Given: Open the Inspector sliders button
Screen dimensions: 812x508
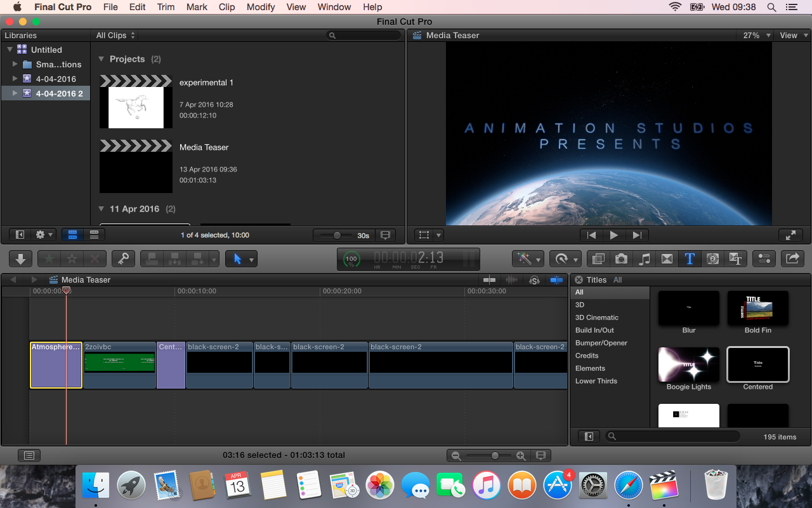Looking at the screenshot, I should [764, 258].
